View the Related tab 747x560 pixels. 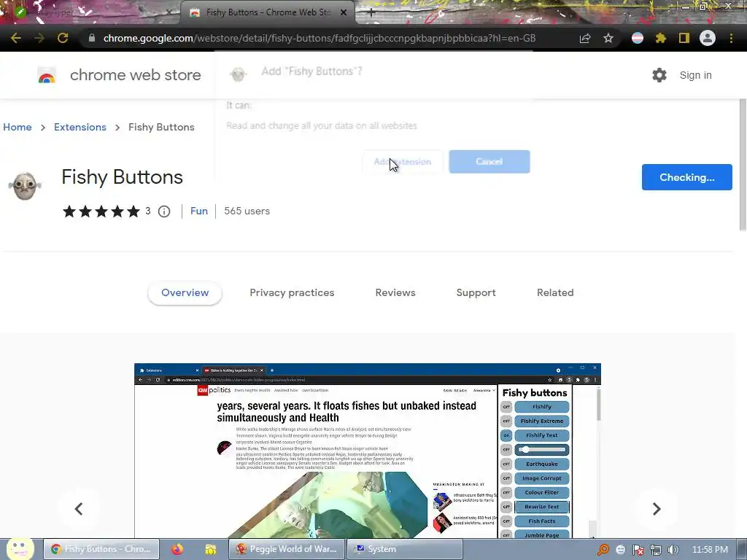coord(555,293)
